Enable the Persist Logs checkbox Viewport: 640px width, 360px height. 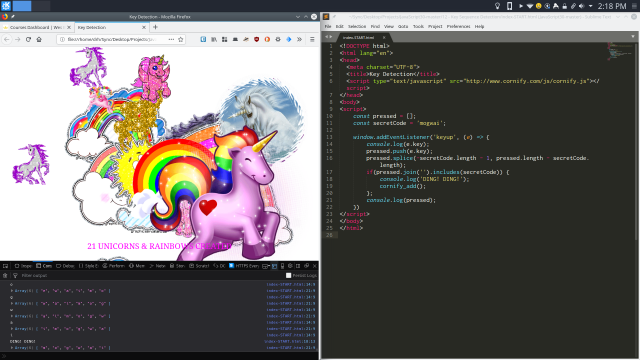point(289,276)
